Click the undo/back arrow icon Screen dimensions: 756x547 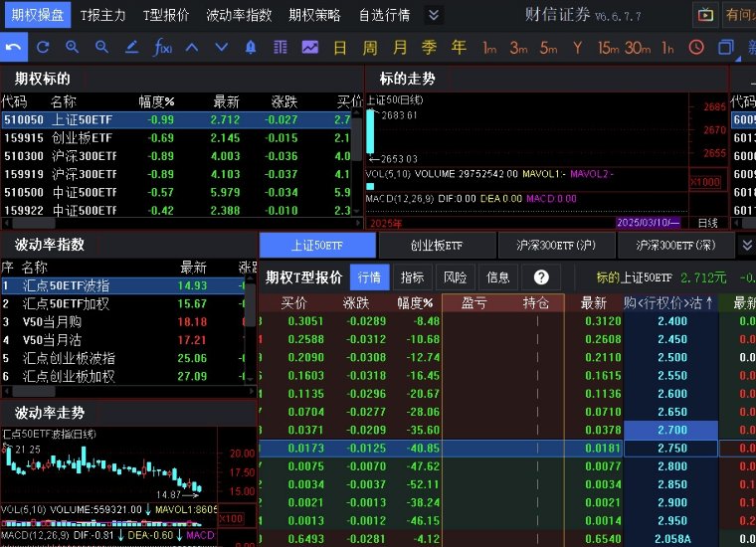click(x=14, y=47)
